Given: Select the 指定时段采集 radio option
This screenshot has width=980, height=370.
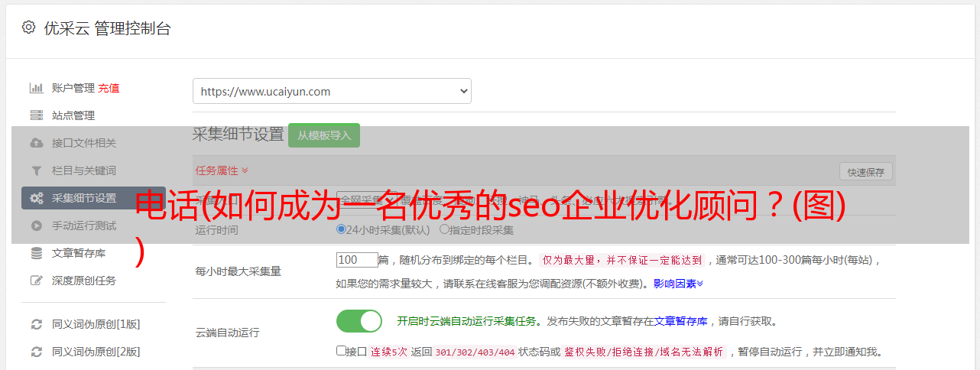Looking at the screenshot, I should [444, 229].
